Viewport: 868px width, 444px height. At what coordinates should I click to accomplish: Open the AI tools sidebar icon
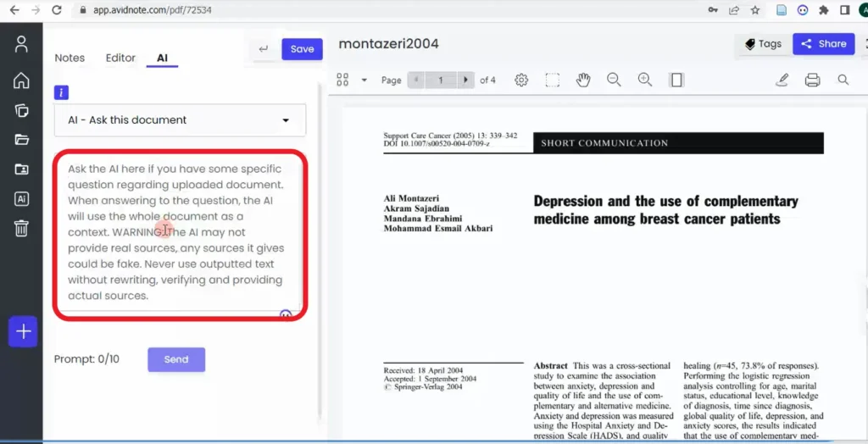[21, 199]
